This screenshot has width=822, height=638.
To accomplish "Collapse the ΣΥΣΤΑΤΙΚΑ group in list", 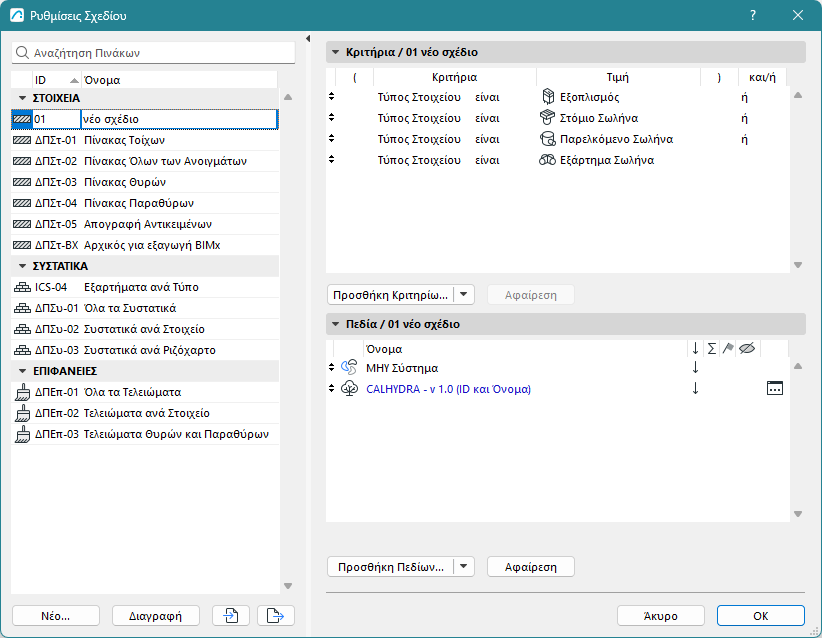I will point(22,266).
